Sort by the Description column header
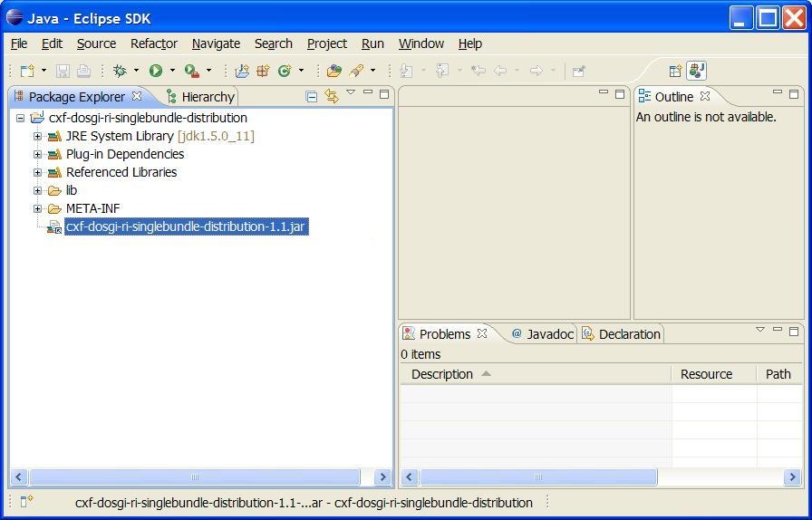Image resolution: width=812 pixels, height=520 pixels. pos(442,374)
